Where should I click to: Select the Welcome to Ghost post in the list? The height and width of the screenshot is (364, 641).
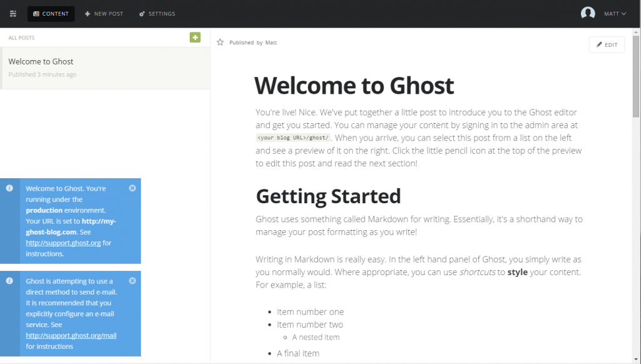point(105,67)
